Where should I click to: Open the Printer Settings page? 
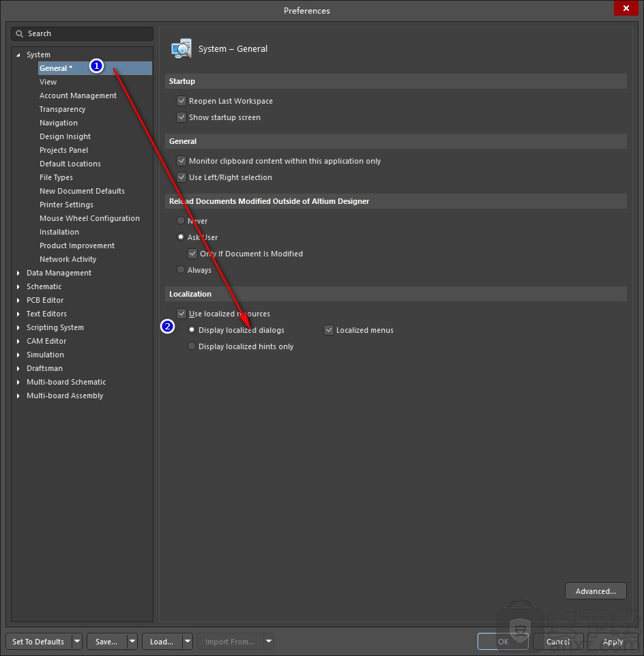66,205
